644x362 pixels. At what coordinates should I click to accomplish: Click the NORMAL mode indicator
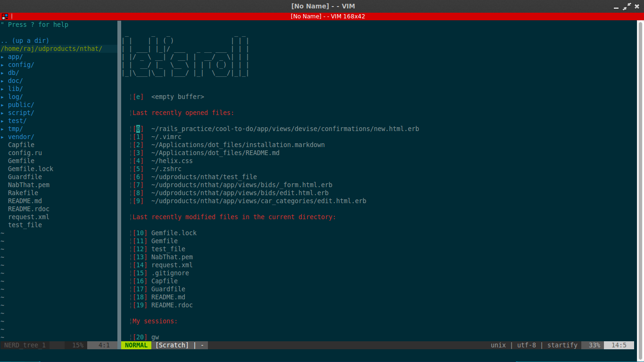pyautogui.click(x=136, y=346)
